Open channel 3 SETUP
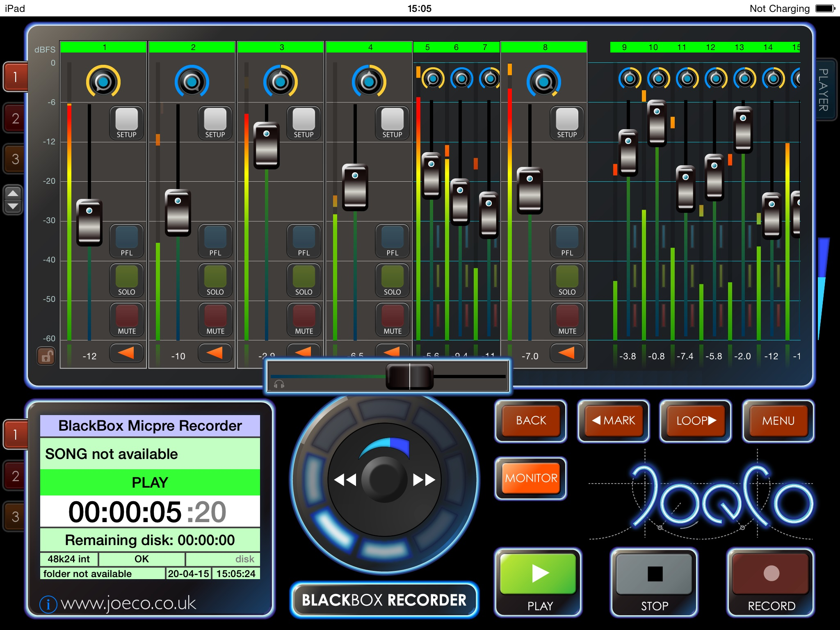The width and height of the screenshot is (840, 630). click(304, 123)
